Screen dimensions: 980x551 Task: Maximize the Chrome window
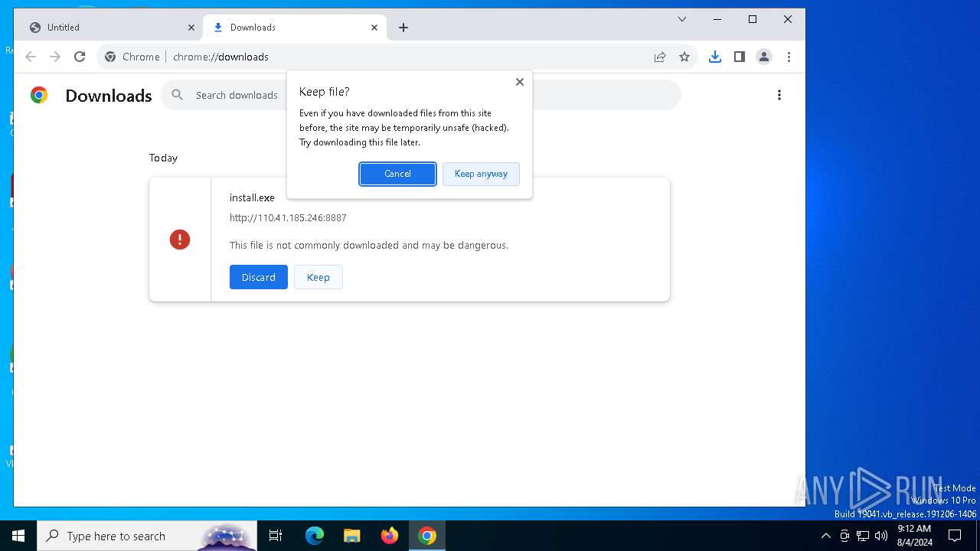pyautogui.click(x=753, y=20)
